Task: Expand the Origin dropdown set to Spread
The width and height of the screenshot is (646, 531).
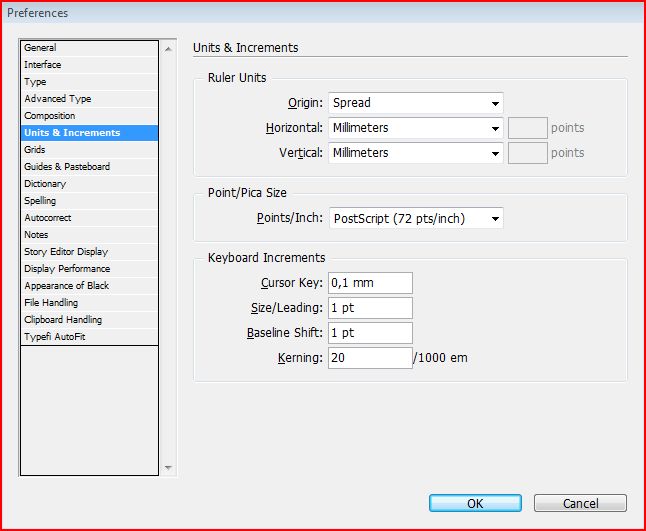Action: tap(416, 103)
